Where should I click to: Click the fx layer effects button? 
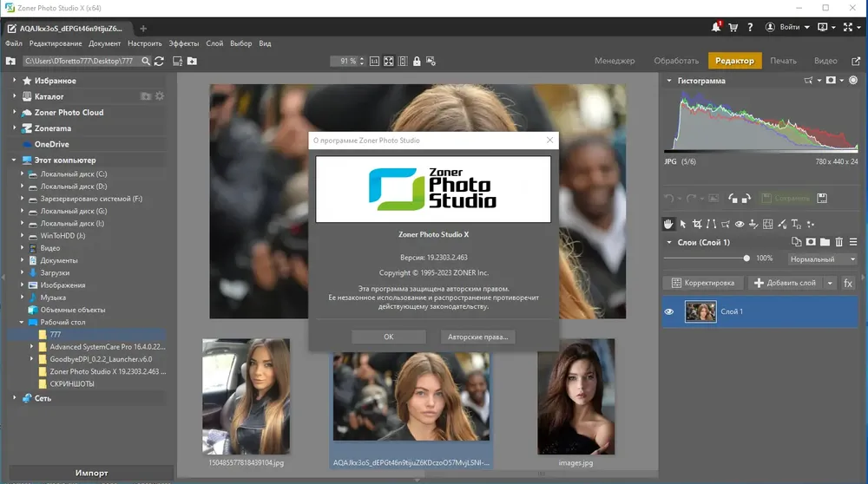tap(848, 283)
